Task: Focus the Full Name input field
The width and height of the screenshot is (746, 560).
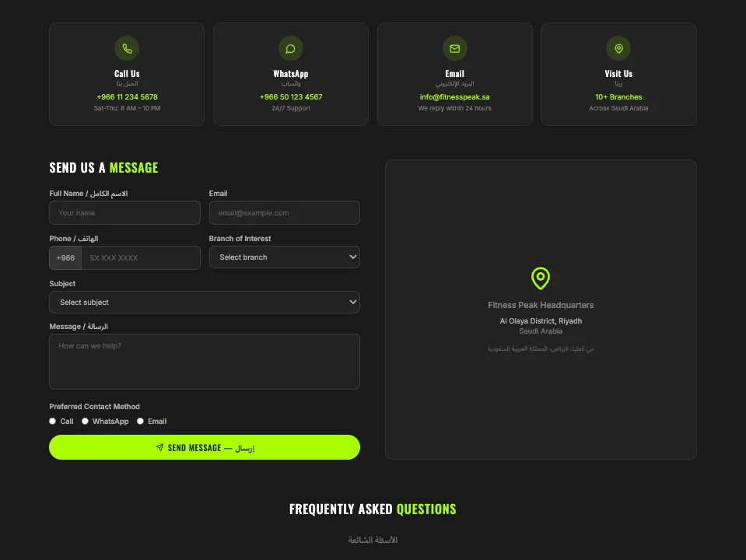Action: point(124,212)
